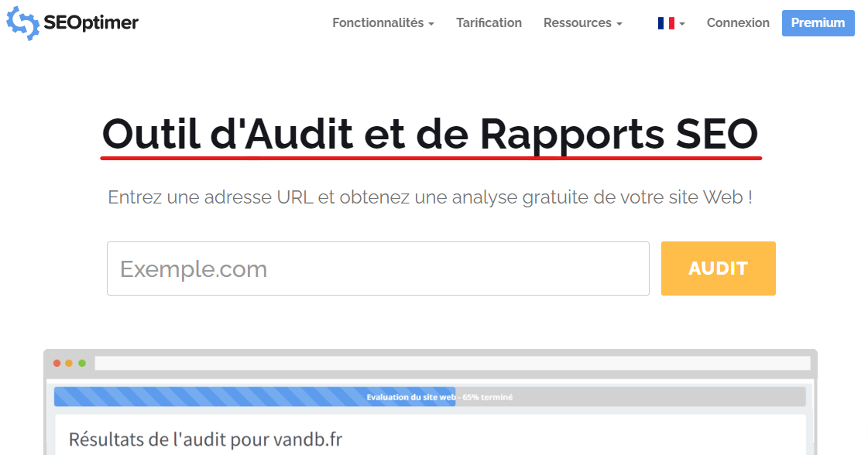Screen dimensions: 868x455
Task: Click the address bar in the preview window
Action: 452,363
